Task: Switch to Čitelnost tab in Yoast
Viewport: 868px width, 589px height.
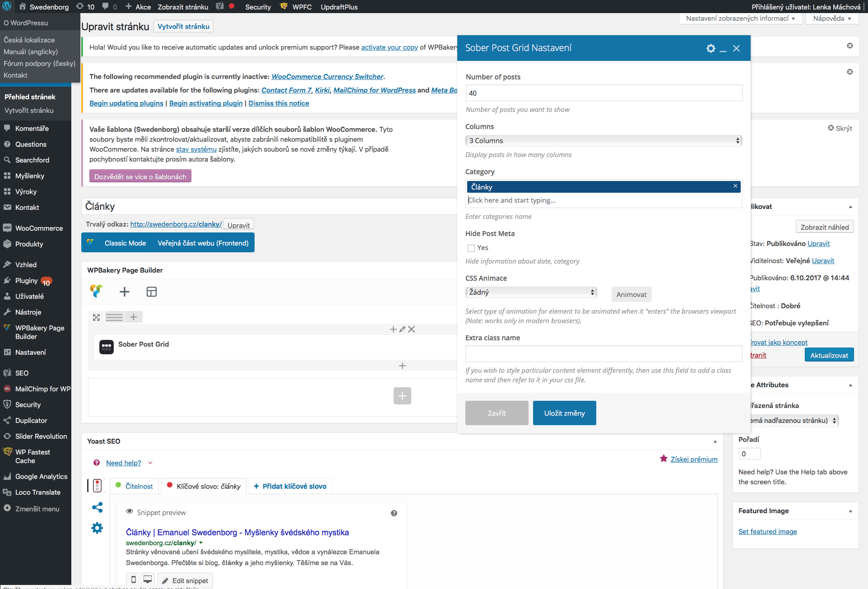Action: click(134, 486)
